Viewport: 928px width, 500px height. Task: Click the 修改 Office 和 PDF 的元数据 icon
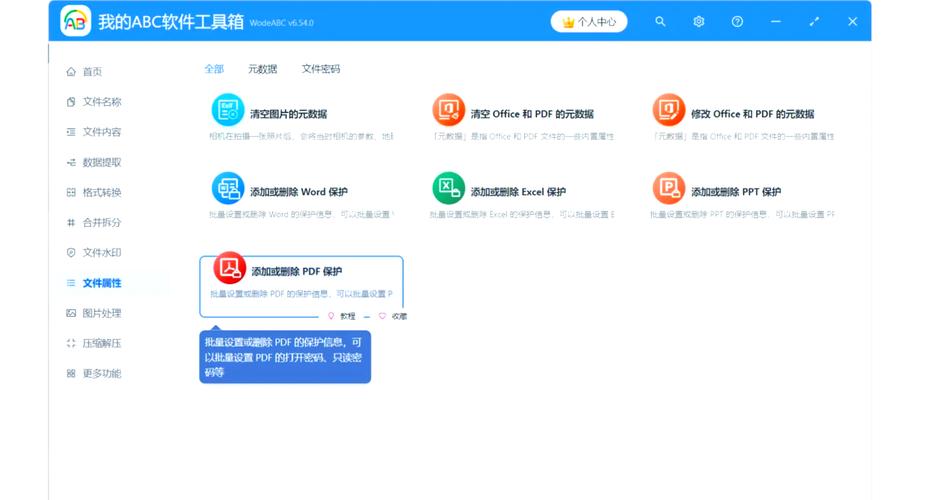(x=669, y=110)
